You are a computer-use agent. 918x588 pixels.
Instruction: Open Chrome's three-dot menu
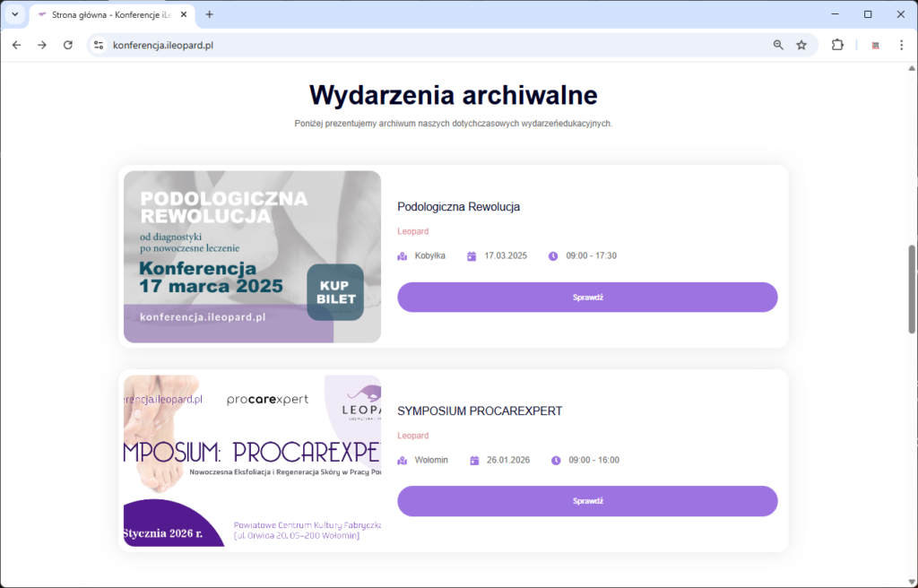click(901, 45)
